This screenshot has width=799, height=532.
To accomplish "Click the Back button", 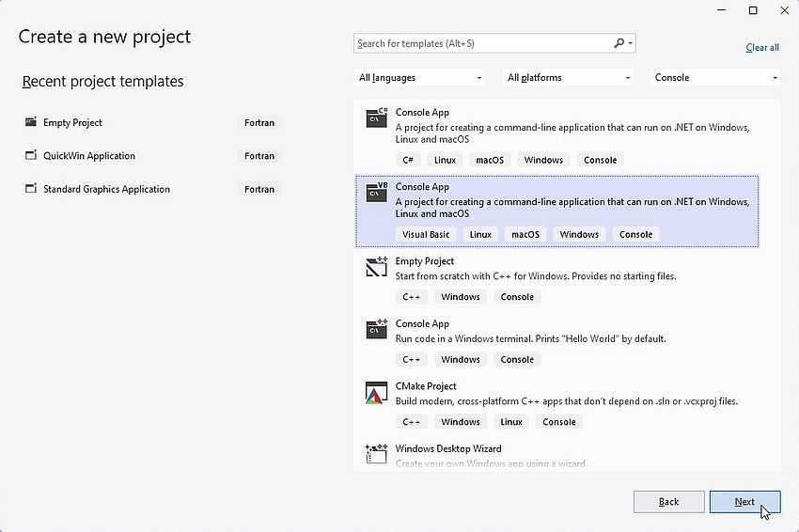I will click(669, 502).
